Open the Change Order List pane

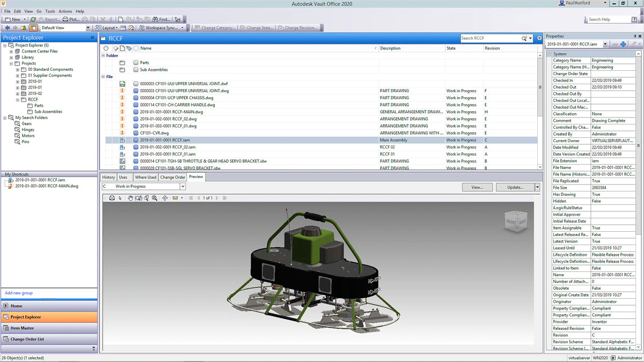pyautogui.click(x=49, y=339)
